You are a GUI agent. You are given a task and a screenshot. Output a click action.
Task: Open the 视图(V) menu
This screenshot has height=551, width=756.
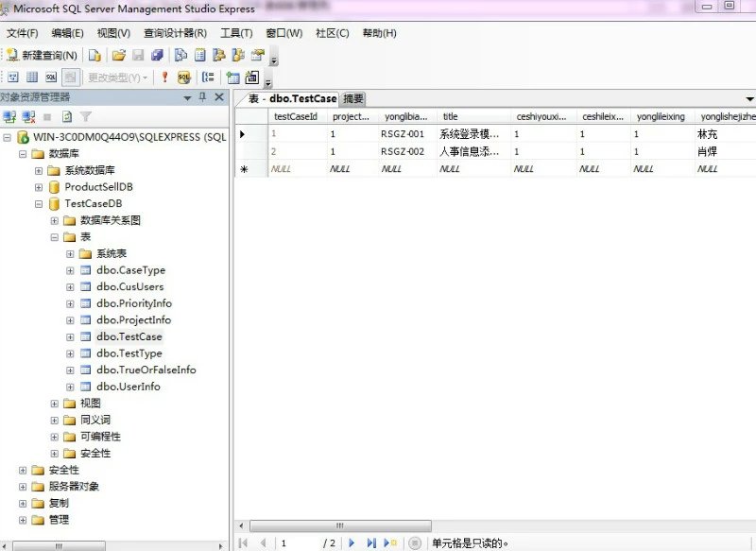113,33
